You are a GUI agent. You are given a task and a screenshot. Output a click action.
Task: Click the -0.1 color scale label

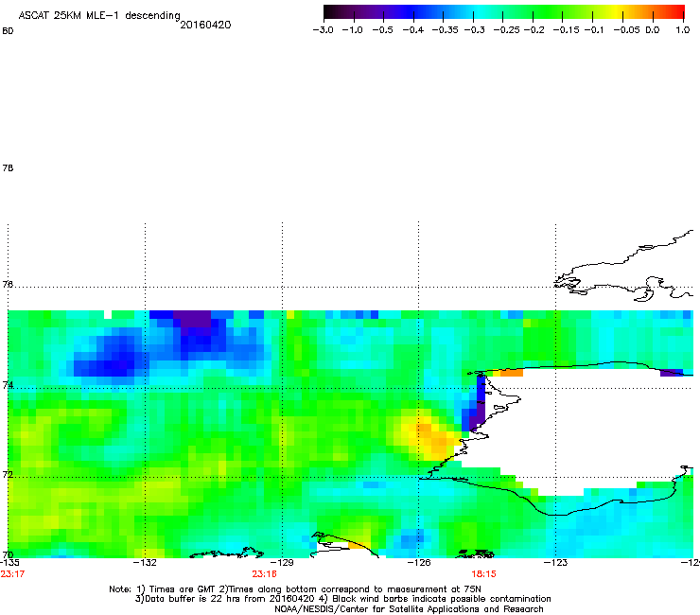pyautogui.click(x=593, y=30)
